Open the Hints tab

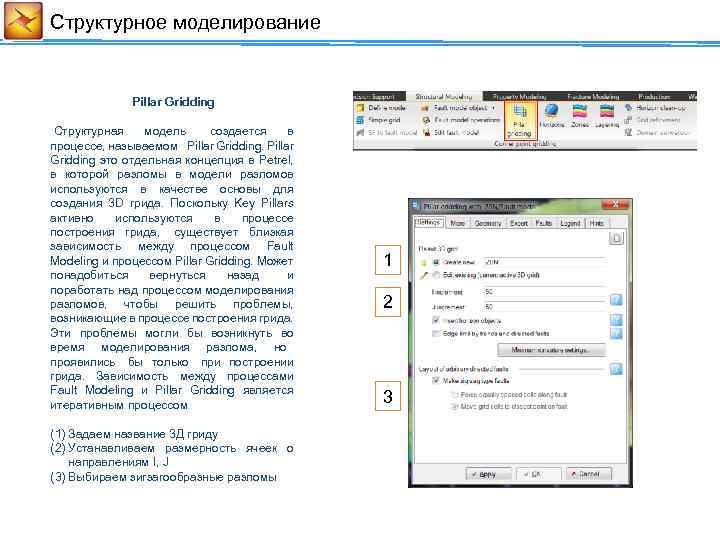(x=596, y=223)
